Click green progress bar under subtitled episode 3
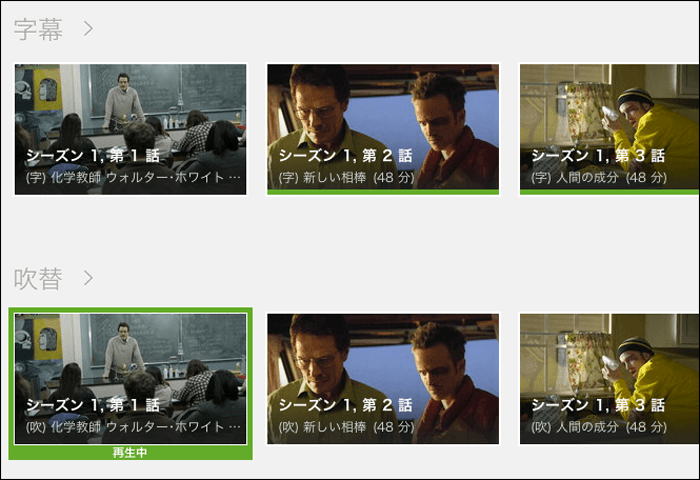Screen dimensions: 700x480 (609, 192)
